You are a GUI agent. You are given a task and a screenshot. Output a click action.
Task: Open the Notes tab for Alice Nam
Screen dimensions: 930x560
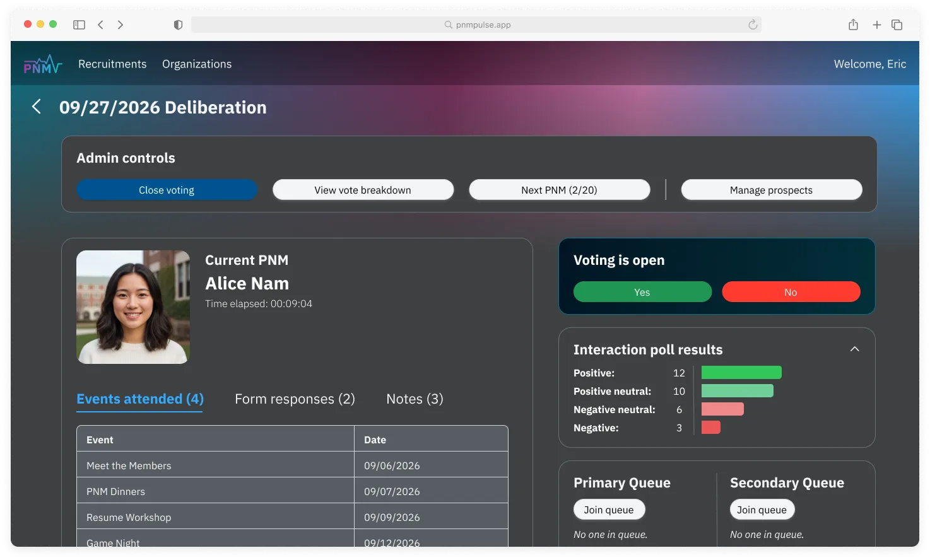pos(414,399)
